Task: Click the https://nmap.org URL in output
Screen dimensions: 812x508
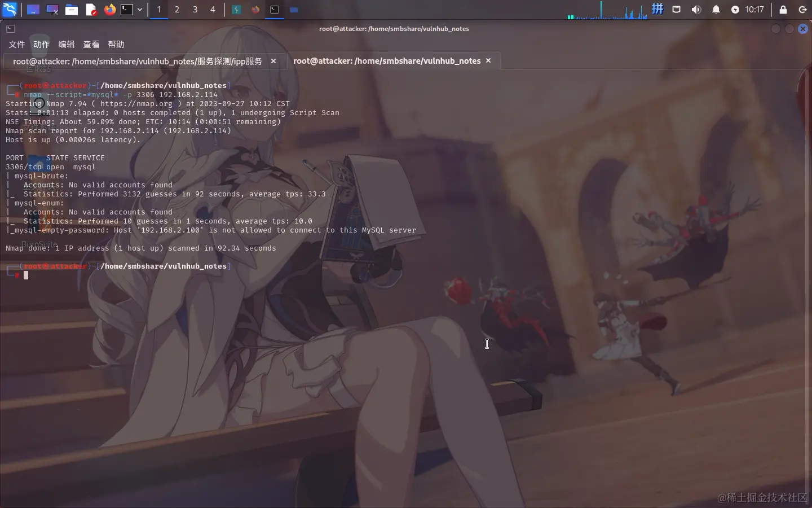Action: tap(136, 104)
